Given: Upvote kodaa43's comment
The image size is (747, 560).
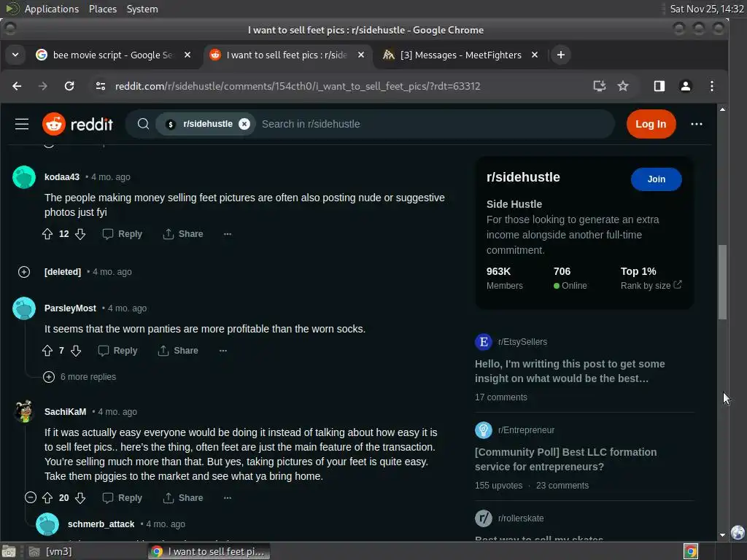Looking at the screenshot, I should coord(47,234).
